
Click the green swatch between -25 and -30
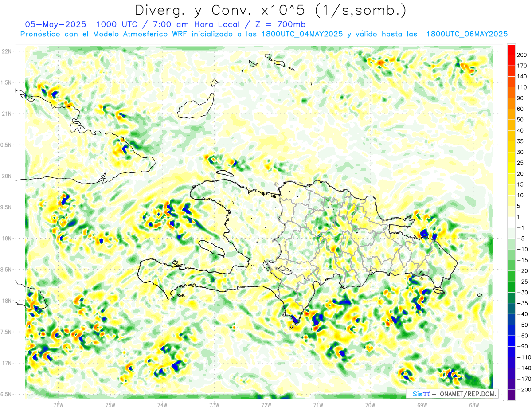click(x=511, y=287)
